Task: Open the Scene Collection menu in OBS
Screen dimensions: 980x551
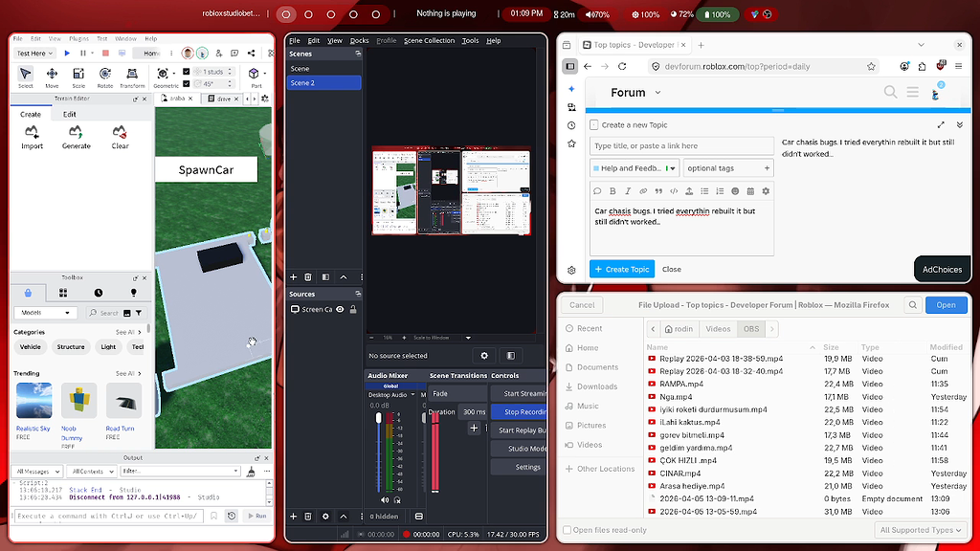Action: coord(429,40)
